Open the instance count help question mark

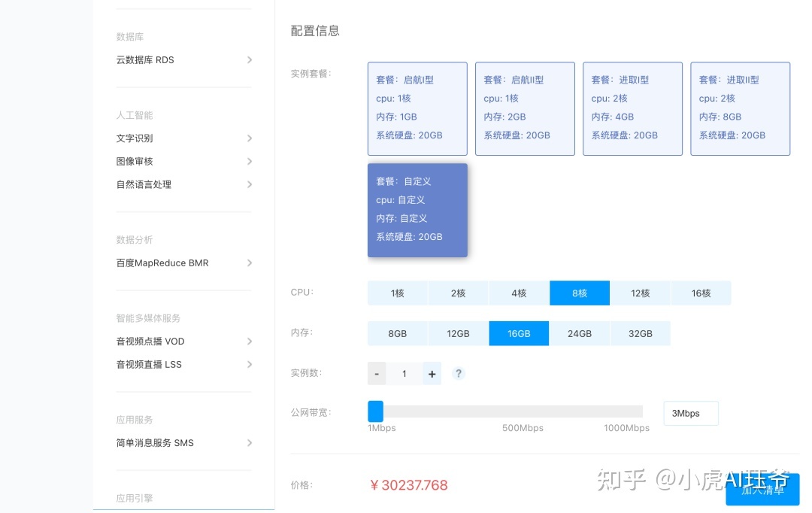tap(459, 374)
